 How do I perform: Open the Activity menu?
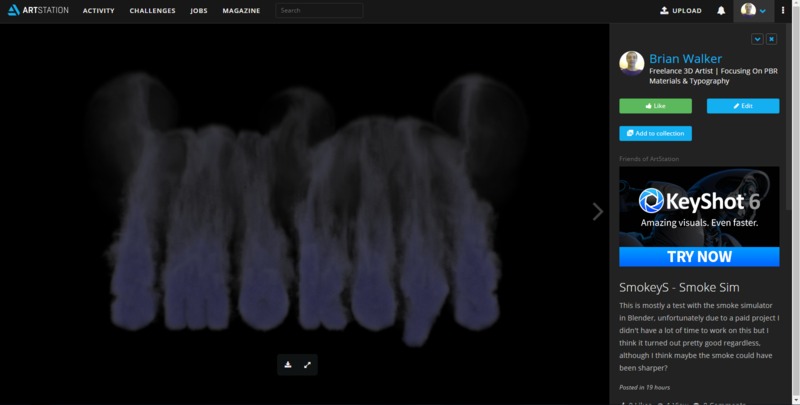pyautogui.click(x=98, y=11)
